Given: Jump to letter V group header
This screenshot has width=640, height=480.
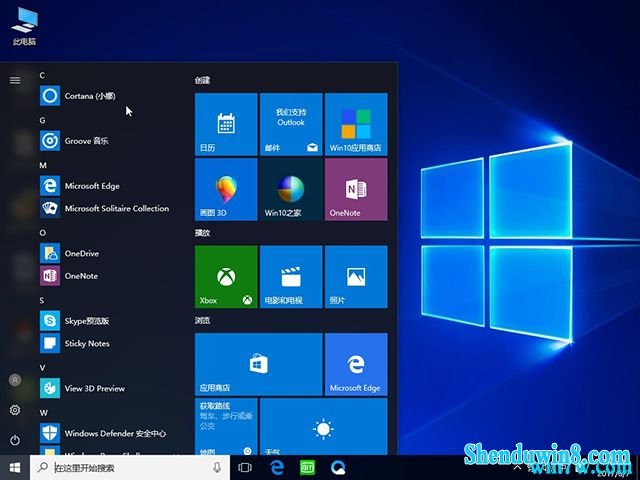Looking at the screenshot, I should click(x=42, y=368).
